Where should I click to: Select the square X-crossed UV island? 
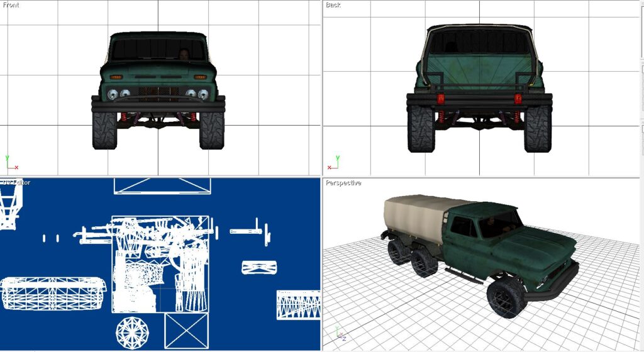(x=186, y=331)
